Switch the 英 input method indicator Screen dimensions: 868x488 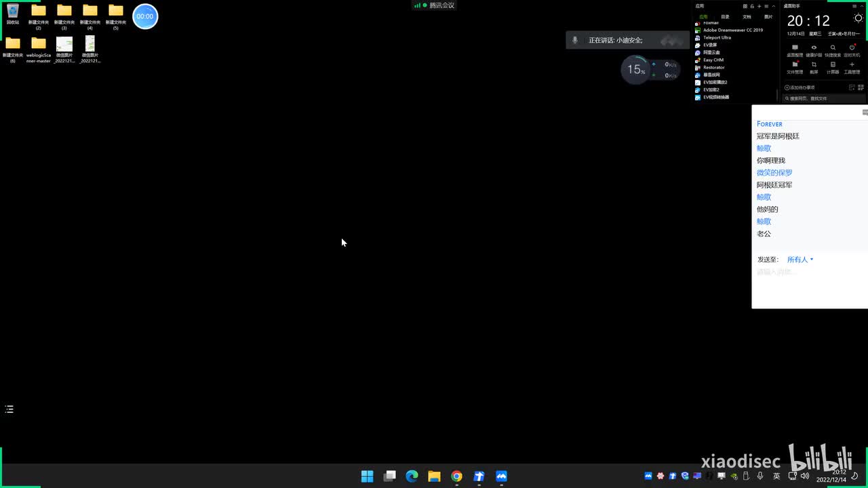coord(776,476)
